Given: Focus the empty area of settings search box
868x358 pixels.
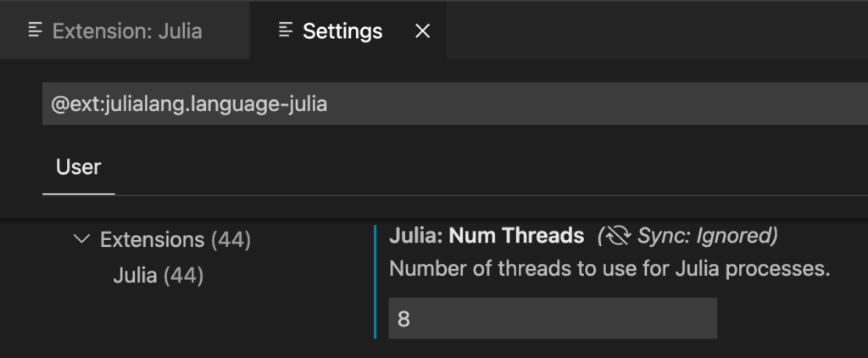Looking at the screenshot, I should tap(598, 103).
